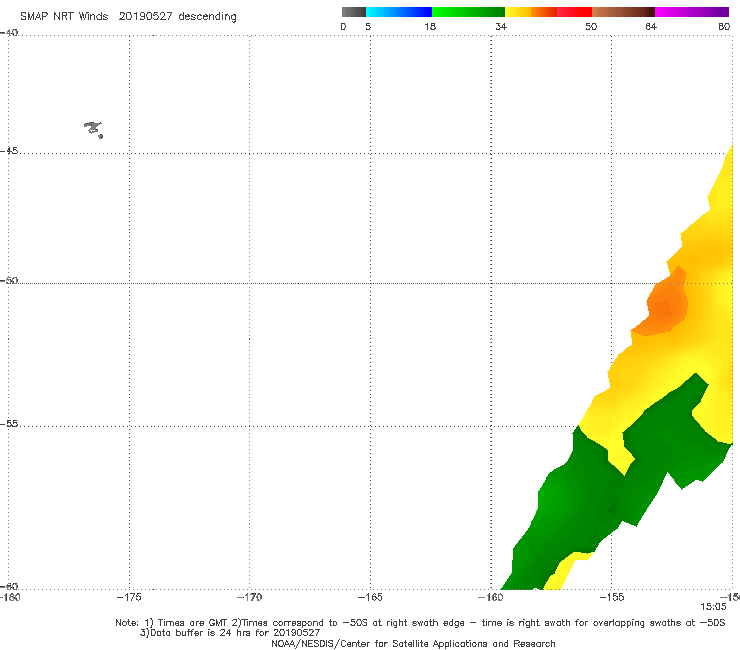Click the longitude axis label '-155'
Viewport: 740px width, 650px height.
(x=612, y=597)
